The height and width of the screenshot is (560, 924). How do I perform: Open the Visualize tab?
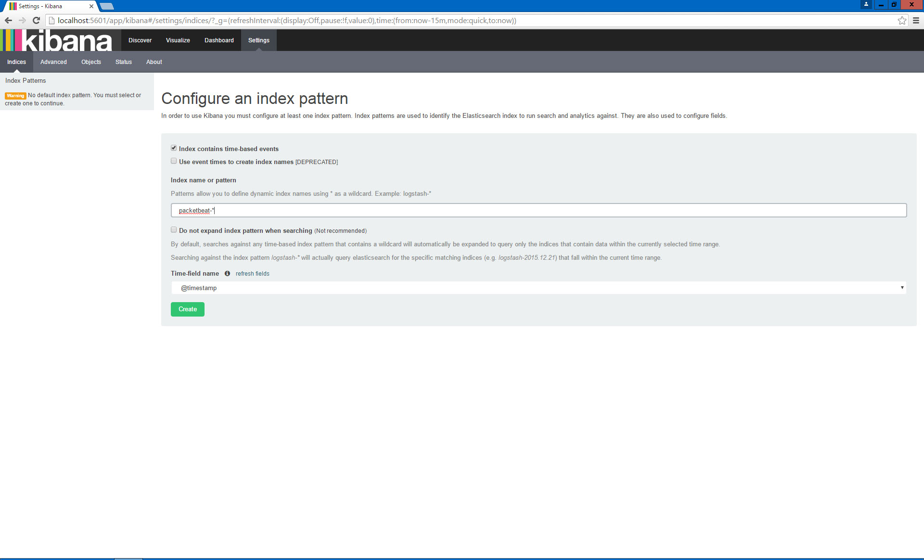pos(178,40)
